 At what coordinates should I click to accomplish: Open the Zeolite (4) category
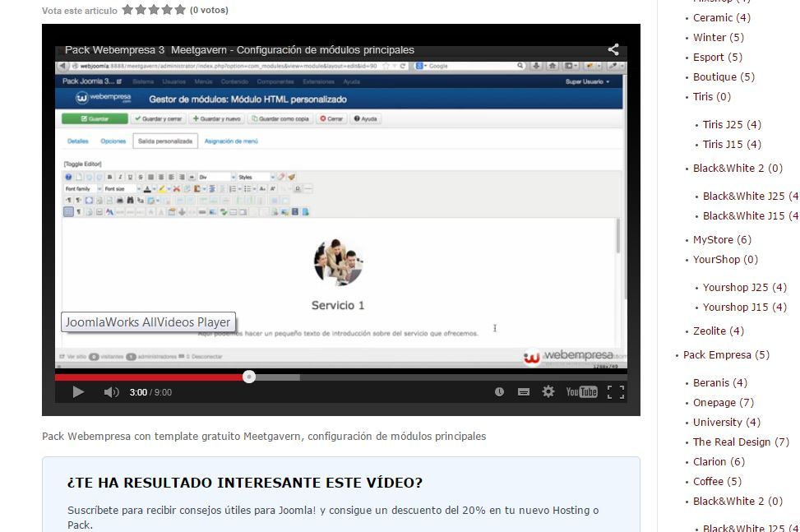point(719,331)
